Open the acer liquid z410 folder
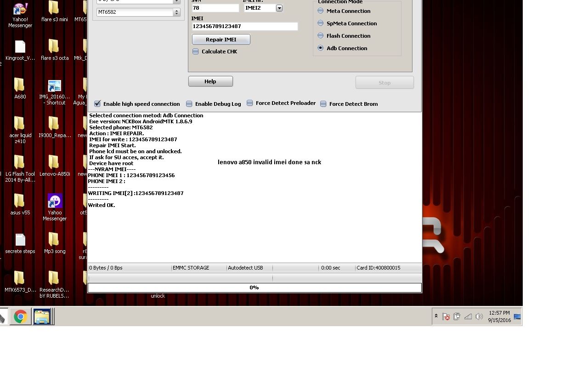Image resolution: width=588 pixels, height=368 pixels. [x=19, y=125]
